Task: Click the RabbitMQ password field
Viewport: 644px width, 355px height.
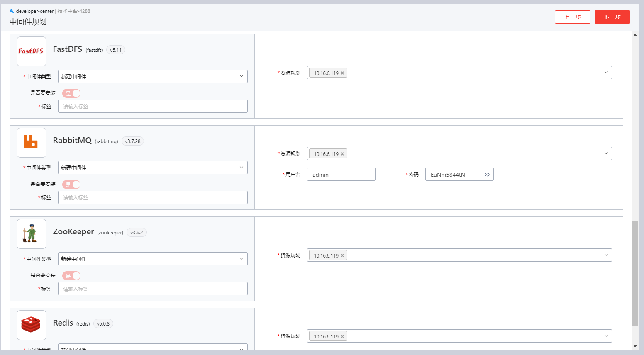Action: pos(459,174)
